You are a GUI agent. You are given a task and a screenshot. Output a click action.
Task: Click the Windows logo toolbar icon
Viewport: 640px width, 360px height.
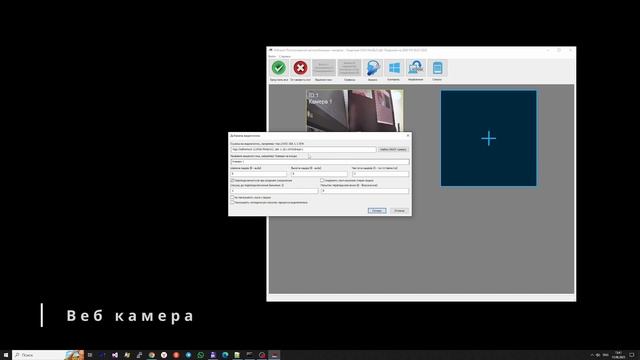(394, 68)
